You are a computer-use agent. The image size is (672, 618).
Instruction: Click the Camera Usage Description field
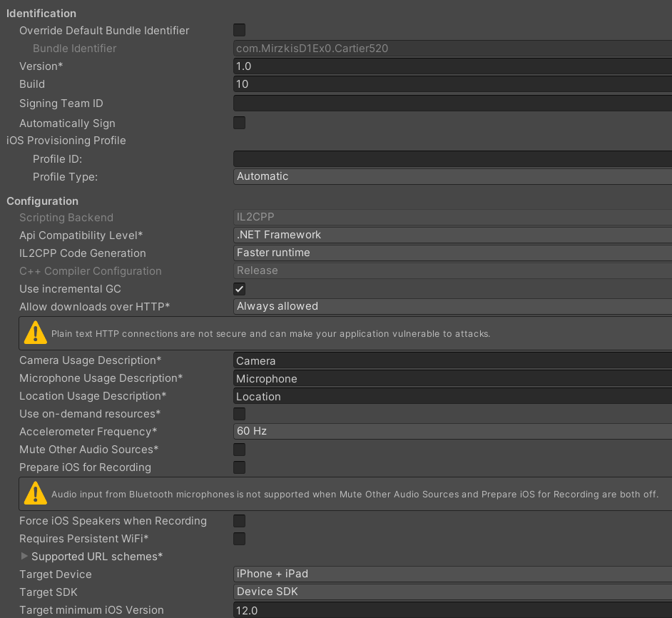452,361
